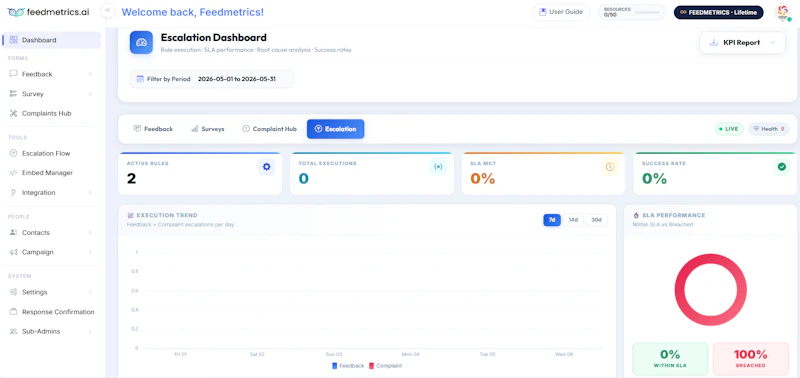The width and height of the screenshot is (800, 378).
Task: Click the user avatar in top right
Action: (782, 12)
